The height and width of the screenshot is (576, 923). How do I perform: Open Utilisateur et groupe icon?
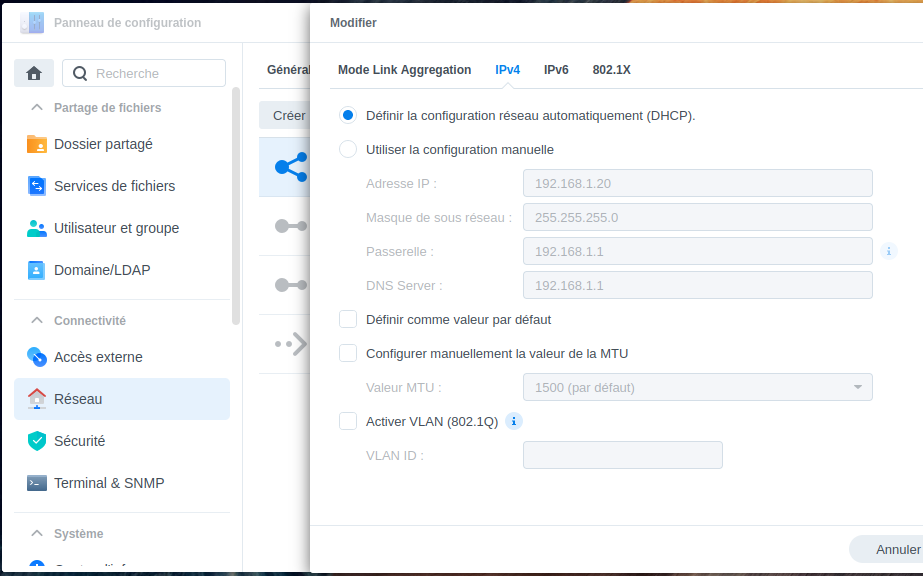click(x=36, y=228)
